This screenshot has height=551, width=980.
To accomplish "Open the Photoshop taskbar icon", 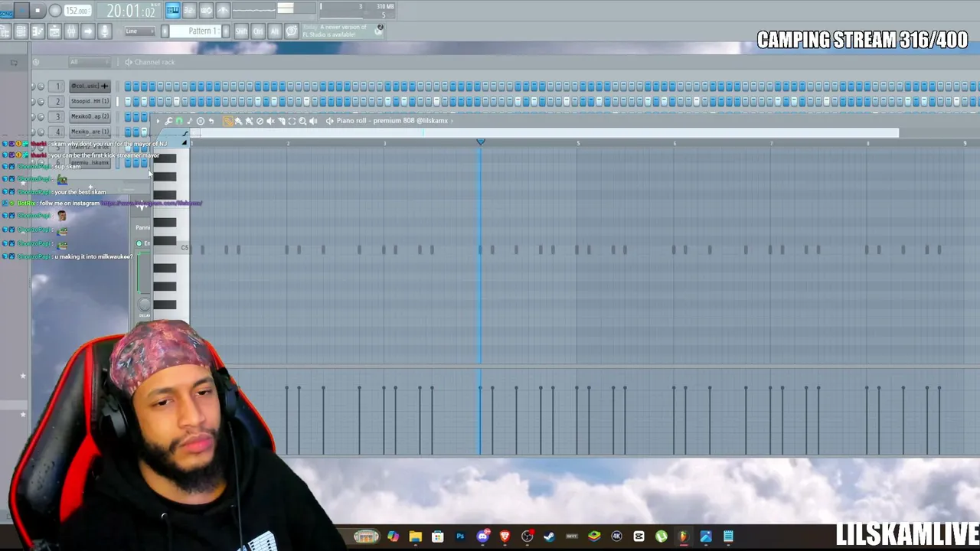I will pyautogui.click(x=460, y=536).
